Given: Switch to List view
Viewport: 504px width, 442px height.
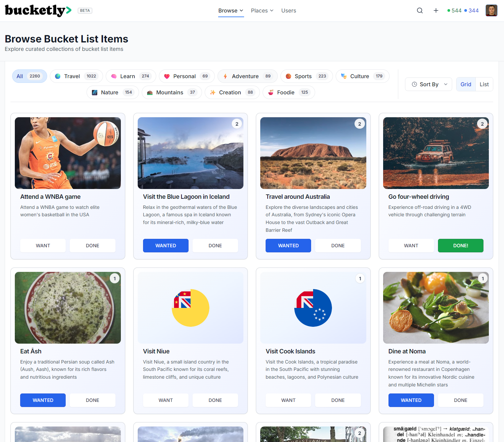Looking at the screenshot, I should pos(484,84).
